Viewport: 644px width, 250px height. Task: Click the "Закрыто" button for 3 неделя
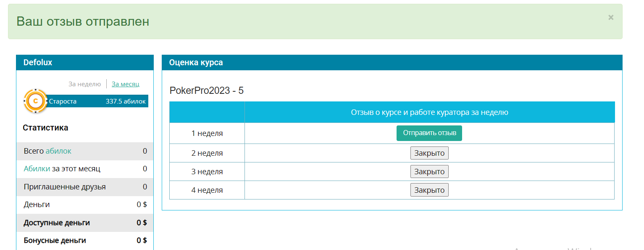(429, 172)
